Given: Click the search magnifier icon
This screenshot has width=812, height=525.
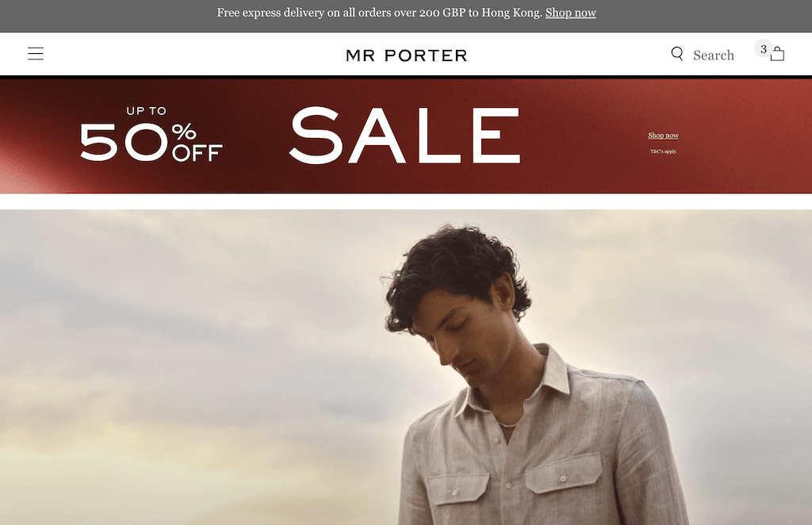Looking at the screenshot, I should (677, 54).
